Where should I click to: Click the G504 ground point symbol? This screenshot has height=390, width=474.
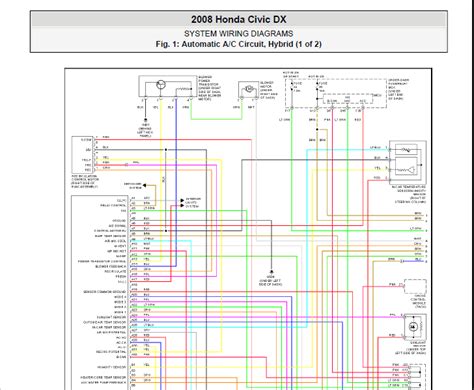(271, 272)
